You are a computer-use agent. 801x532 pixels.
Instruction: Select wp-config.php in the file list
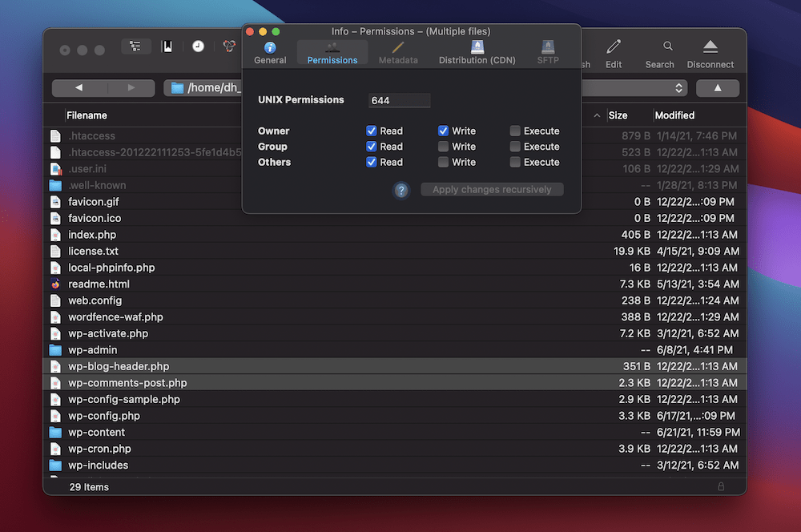[104, 416]
